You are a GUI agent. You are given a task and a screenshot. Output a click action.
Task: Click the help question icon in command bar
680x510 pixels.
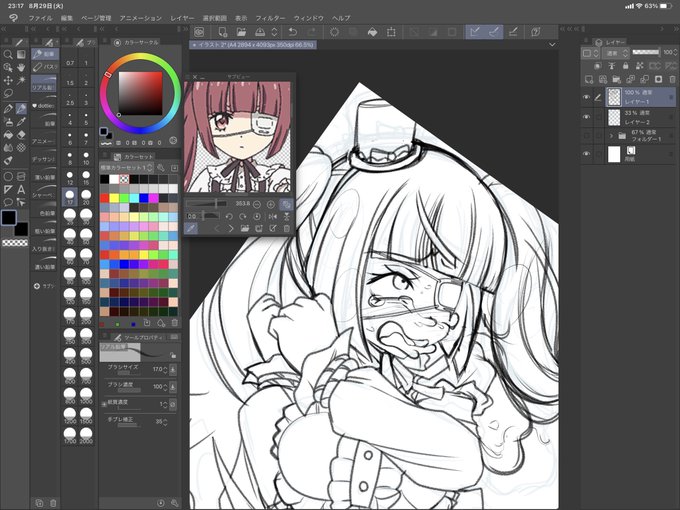tap(536, 32)
